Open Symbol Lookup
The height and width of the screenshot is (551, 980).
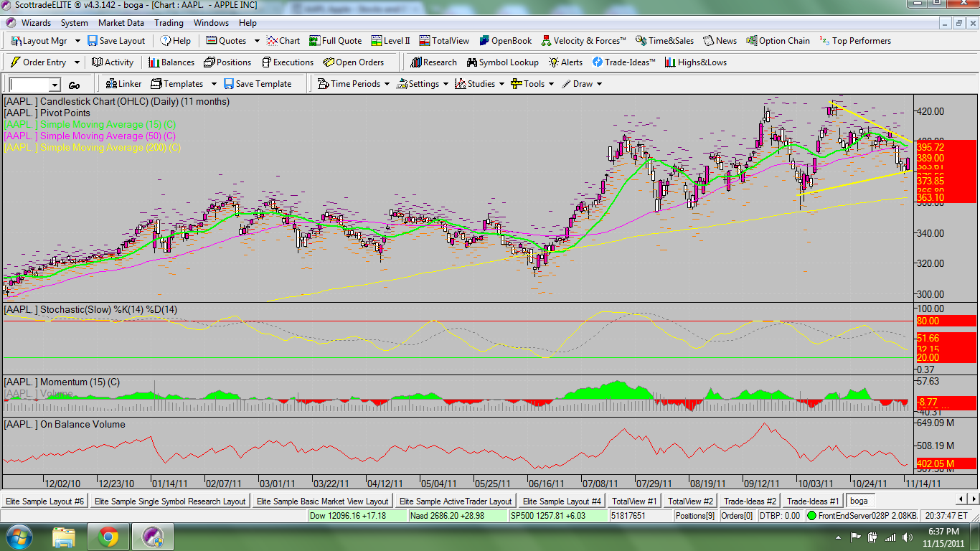tap(502, 62)
